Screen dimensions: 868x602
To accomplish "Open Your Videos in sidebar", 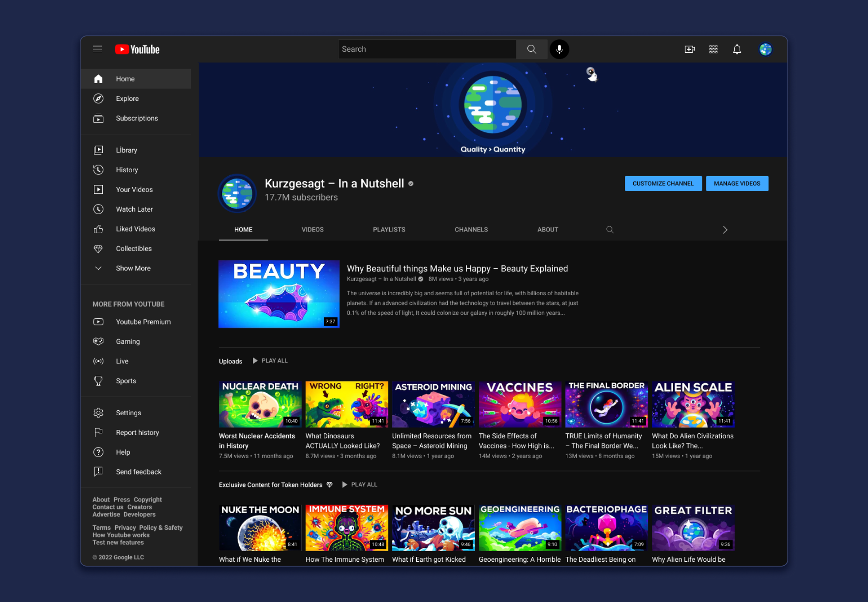I will click(x=136, y=189).
